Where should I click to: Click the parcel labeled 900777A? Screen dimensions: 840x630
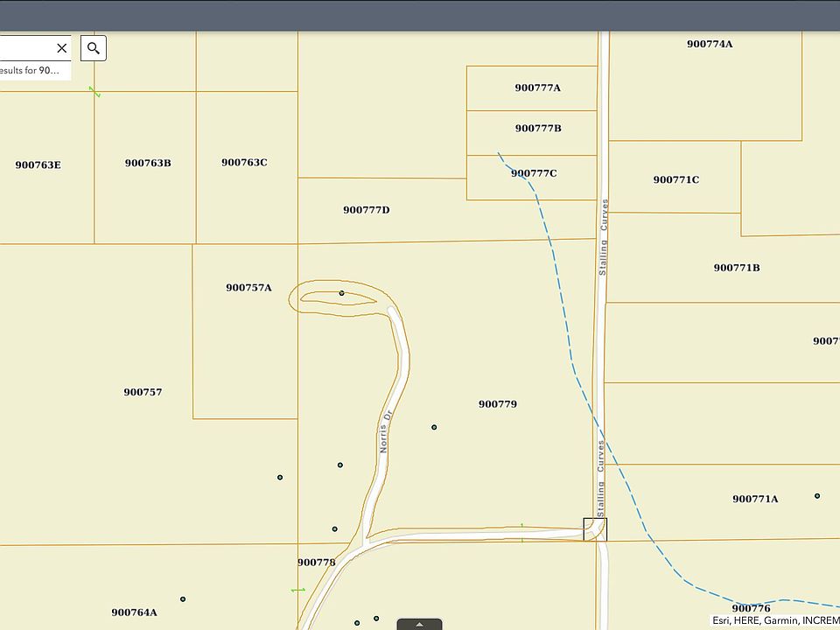(537, 87)
